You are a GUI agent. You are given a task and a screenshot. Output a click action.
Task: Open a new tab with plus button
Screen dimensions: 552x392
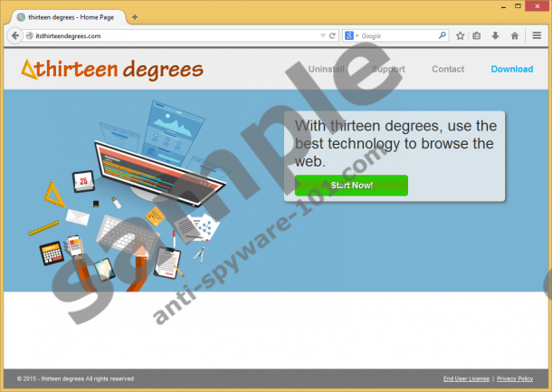135,17
